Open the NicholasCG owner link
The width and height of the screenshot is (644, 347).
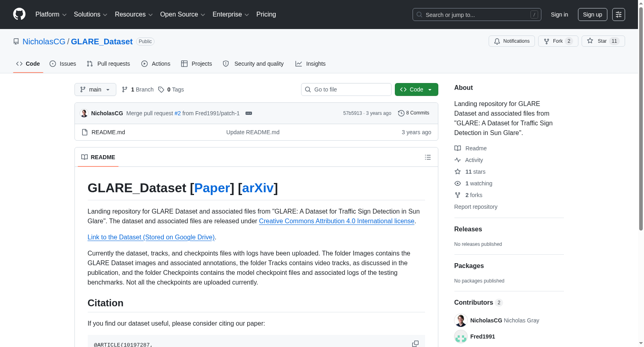click(44, 42)
